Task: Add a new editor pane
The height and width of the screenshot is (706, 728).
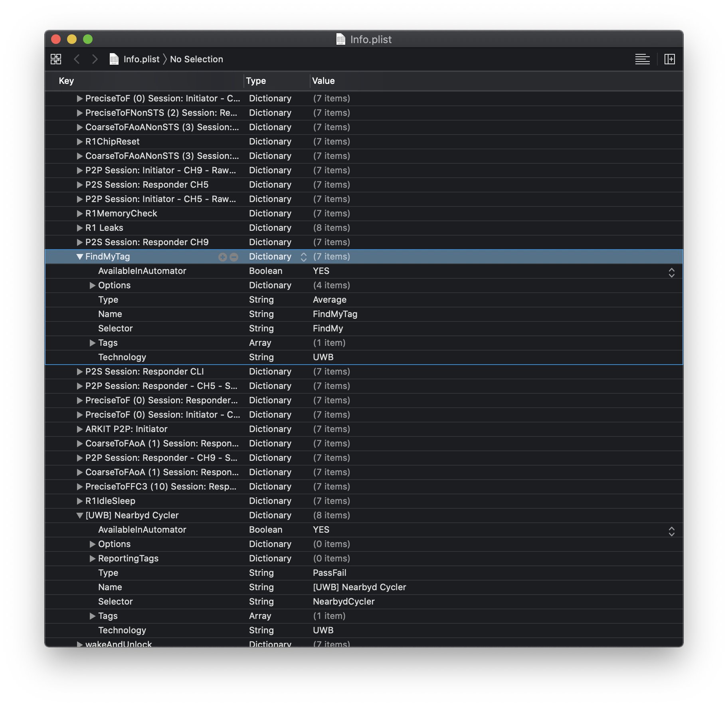Action: pos(669,59)
